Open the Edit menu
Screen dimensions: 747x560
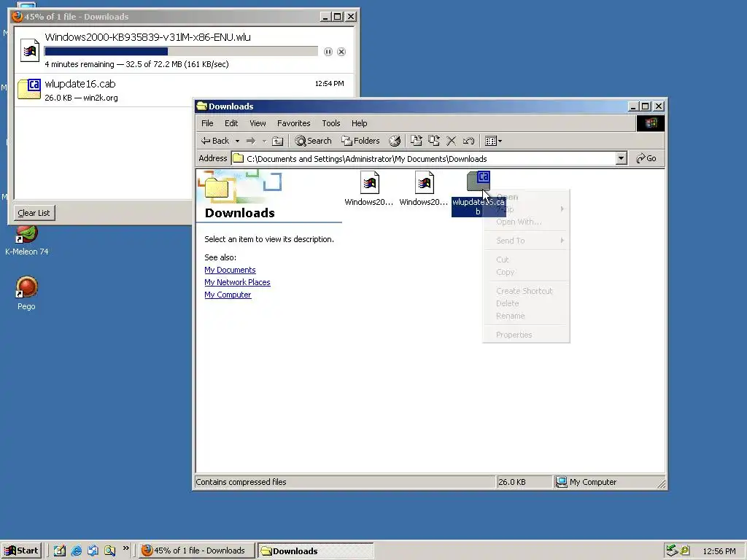231,123
